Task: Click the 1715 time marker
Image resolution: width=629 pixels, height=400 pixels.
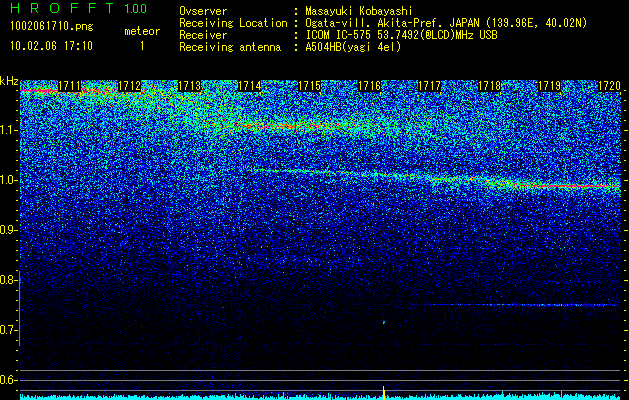Action: [x=310, y=86]
